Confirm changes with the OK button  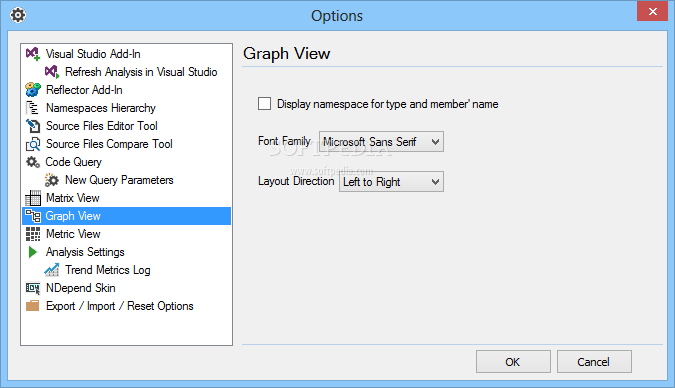click(513, 362)
